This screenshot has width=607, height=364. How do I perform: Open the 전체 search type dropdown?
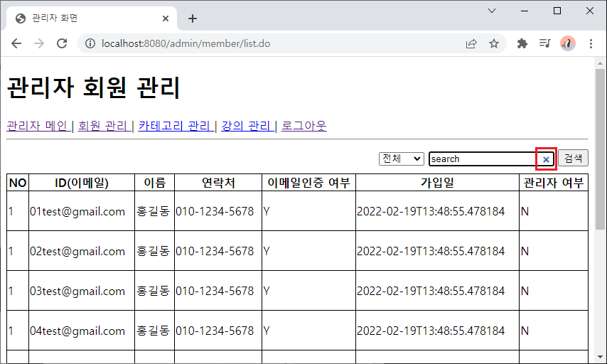tap(402, 159)
